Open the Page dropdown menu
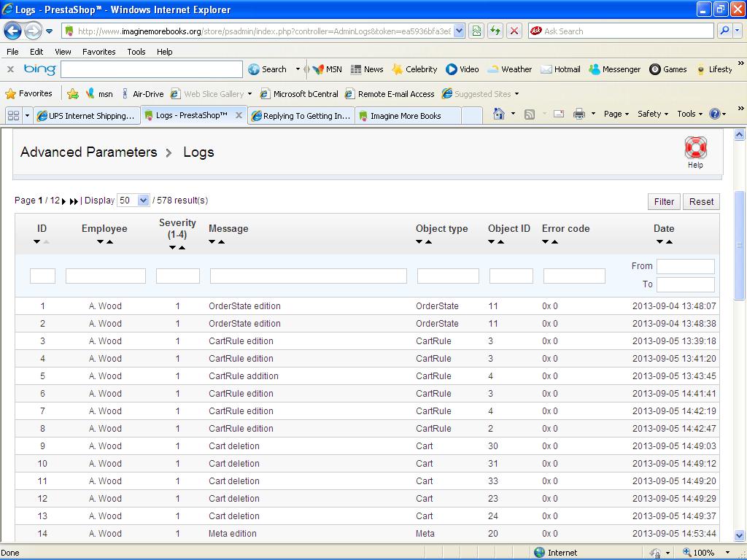Viewport: 747px width, 560px height. point(616,114)
